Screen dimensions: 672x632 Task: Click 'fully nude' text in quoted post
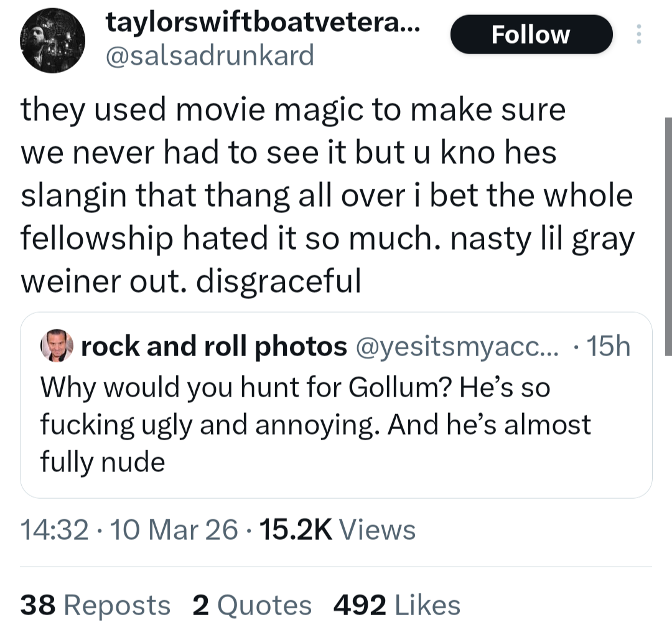coord(103,462)
